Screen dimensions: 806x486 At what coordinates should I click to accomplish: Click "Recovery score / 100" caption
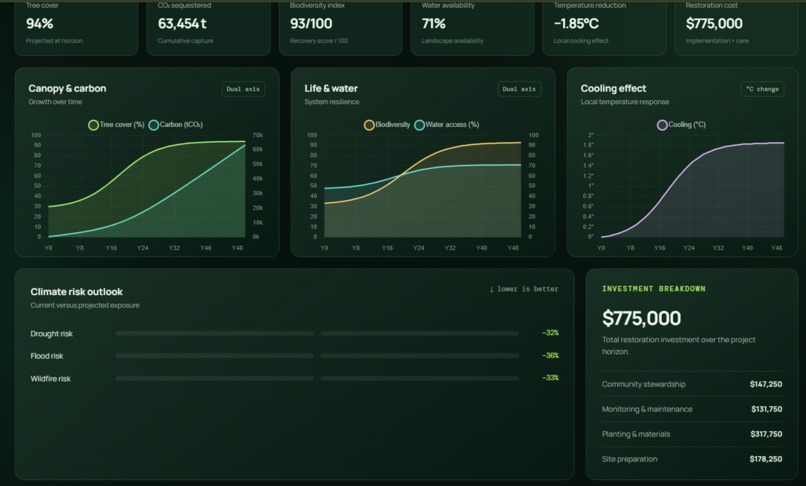[x=319, y=41]
